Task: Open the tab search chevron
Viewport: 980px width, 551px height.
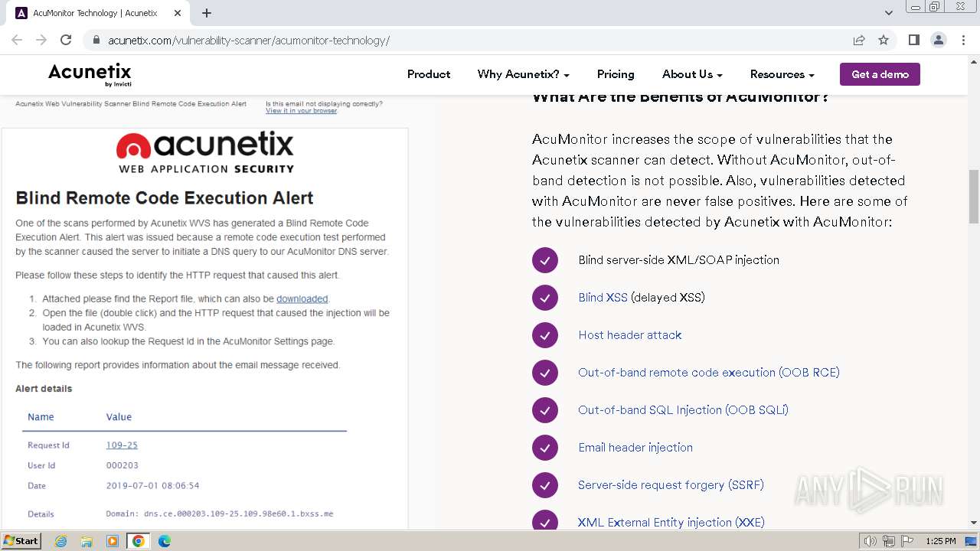Action: point(889,13)
